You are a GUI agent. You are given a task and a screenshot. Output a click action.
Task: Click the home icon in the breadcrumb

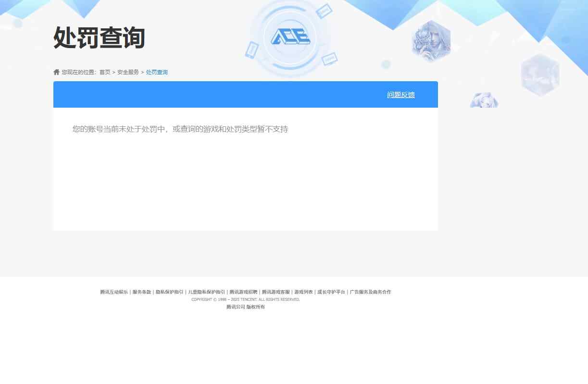[x=56, y=71]
